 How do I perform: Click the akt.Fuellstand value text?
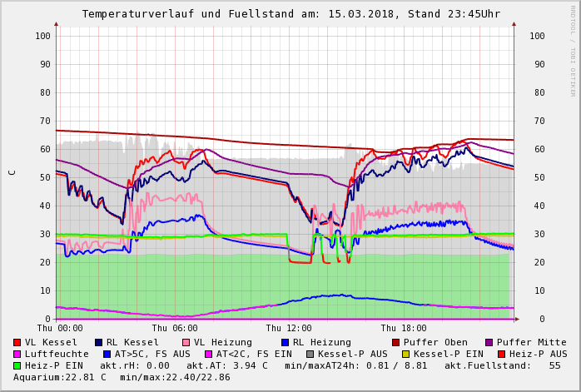point(502,365)
